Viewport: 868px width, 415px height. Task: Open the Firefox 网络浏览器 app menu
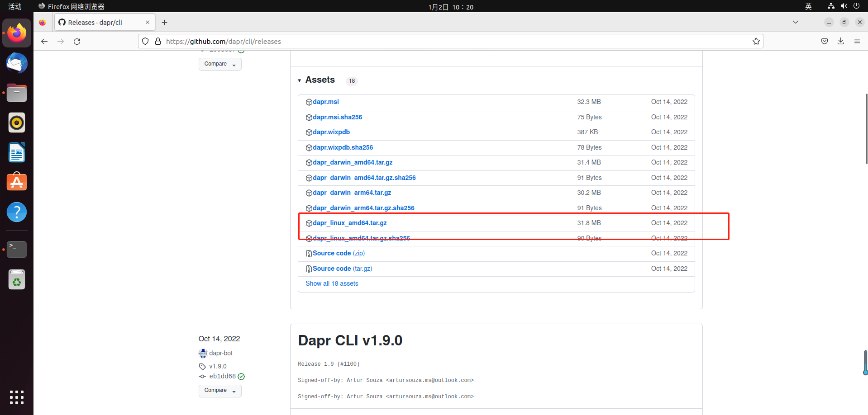click(x=72, y=6)
